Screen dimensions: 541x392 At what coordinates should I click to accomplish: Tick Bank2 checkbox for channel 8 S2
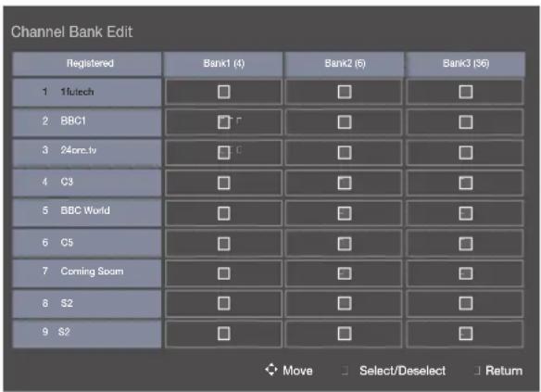(345, 304)
